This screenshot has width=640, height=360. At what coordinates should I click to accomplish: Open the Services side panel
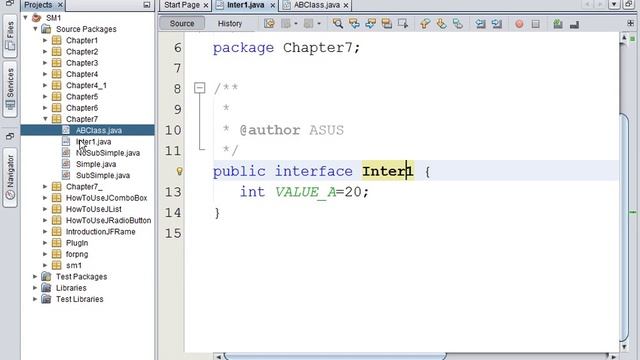[x=10, y=89]
